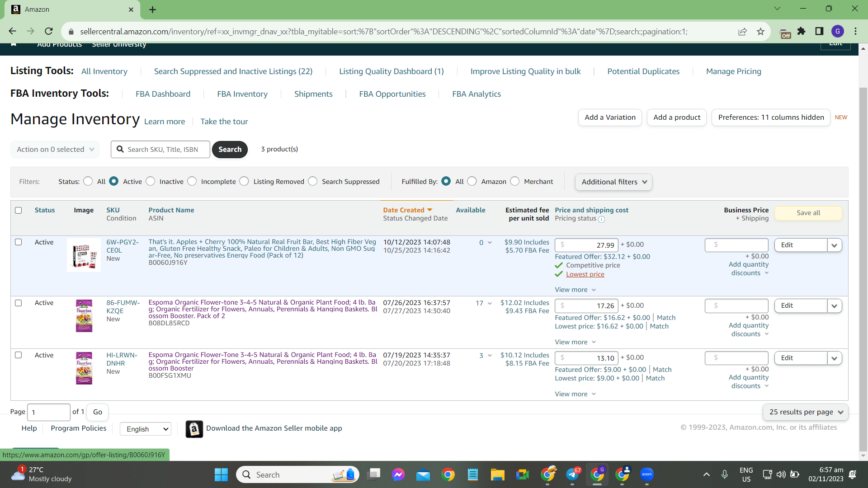Open Google Meet from the taskbar
Screen dimensions: 868x488
pyautogui.click(x=523, y=474)
